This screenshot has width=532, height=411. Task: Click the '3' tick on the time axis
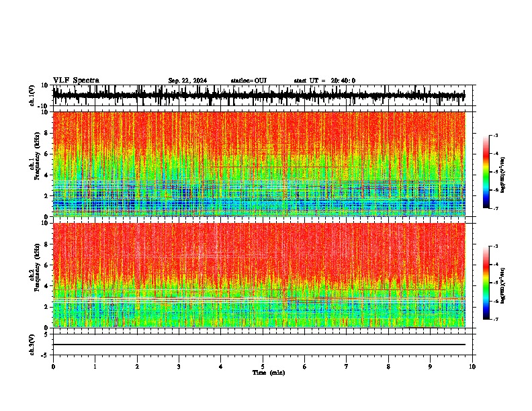click(179, 367)
